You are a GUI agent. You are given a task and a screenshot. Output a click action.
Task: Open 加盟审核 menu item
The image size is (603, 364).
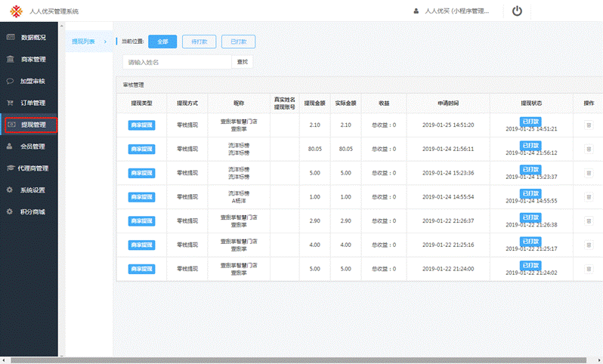point(29,81)
